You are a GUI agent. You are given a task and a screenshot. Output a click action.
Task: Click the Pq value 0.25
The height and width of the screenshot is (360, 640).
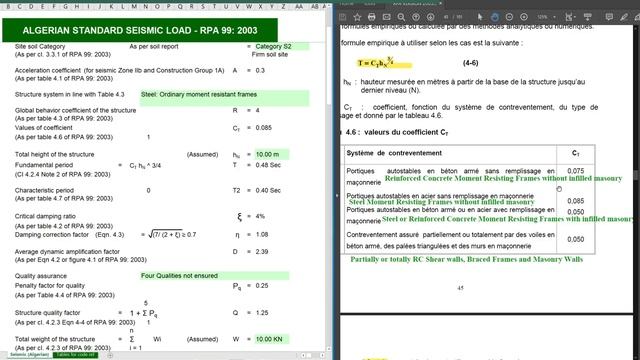[x=262, y=286]
